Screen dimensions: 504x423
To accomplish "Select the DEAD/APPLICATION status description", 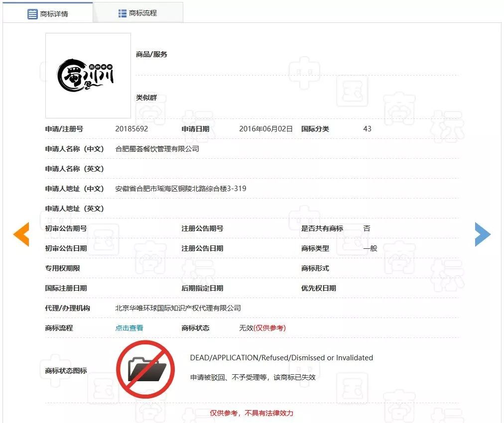I will click(281, 358).
